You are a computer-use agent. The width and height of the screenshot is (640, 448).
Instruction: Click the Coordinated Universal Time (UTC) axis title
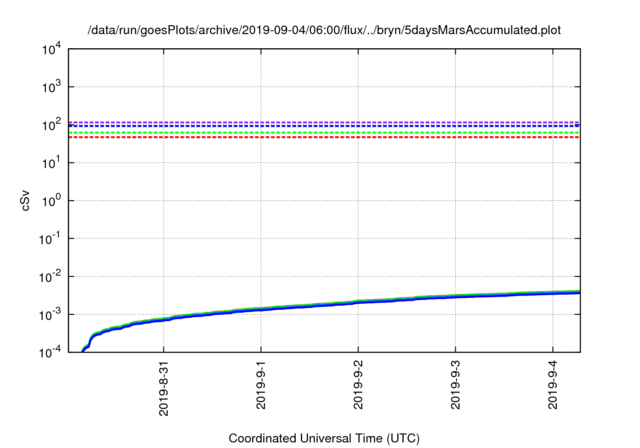click(x=324, y=438)
